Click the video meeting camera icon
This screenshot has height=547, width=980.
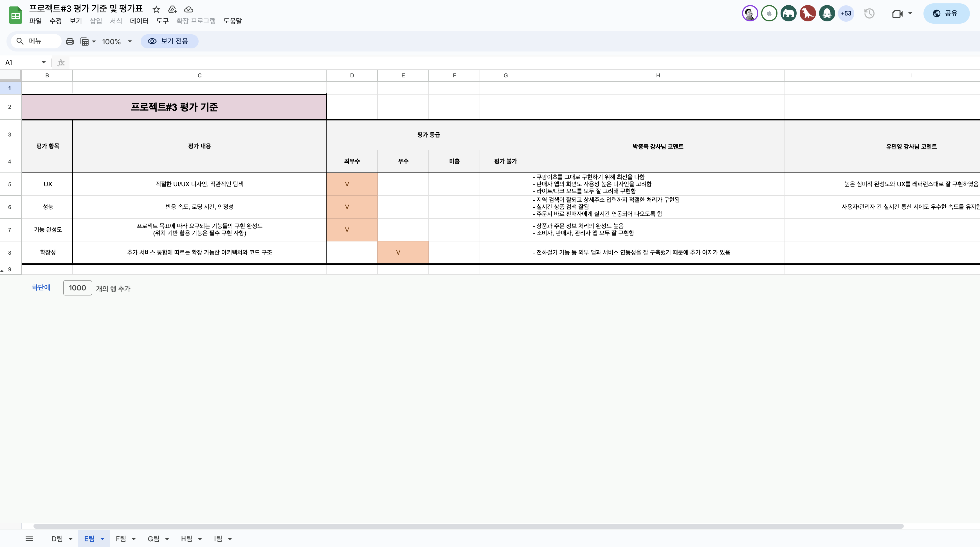pos(897,14)
